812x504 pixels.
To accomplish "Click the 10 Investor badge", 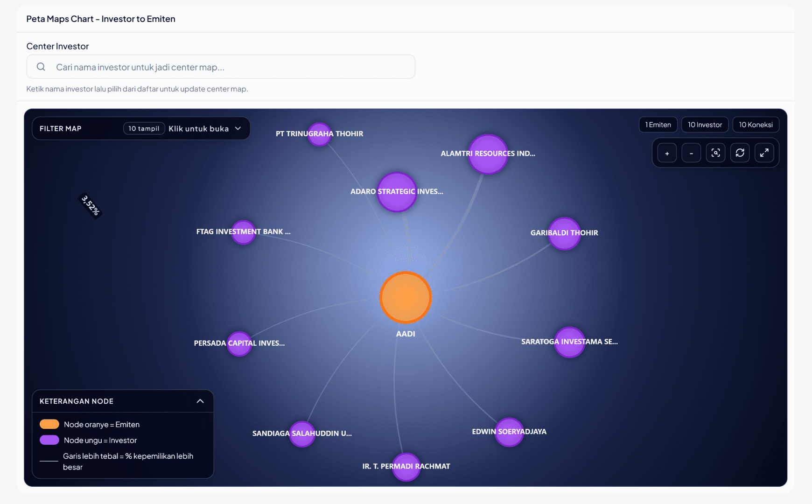I will tap(705, 125).
